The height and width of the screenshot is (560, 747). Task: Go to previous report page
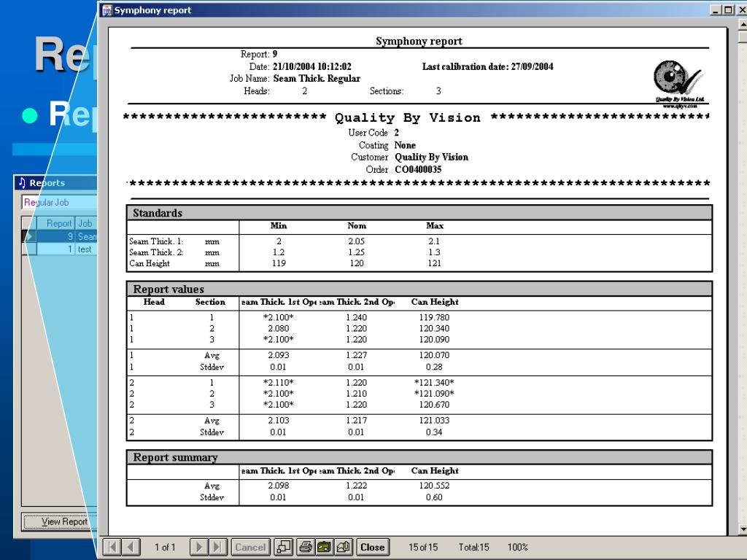point(131,547)
